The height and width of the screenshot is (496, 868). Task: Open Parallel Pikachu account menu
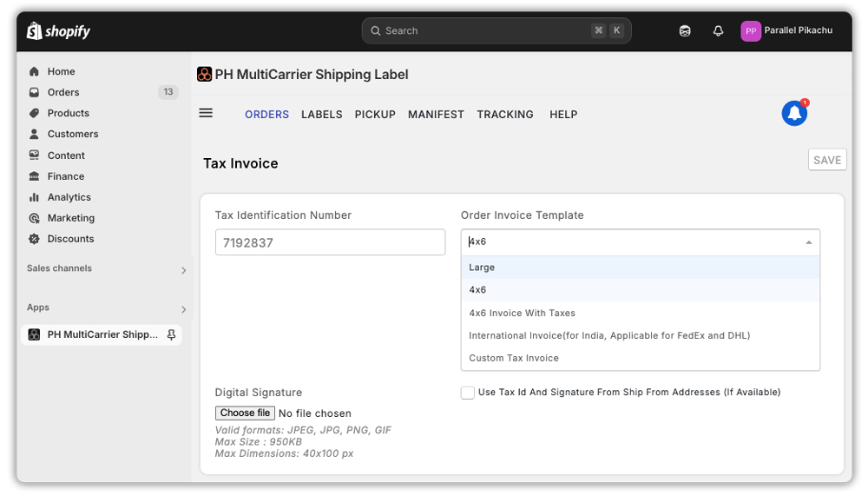point(786,31)
